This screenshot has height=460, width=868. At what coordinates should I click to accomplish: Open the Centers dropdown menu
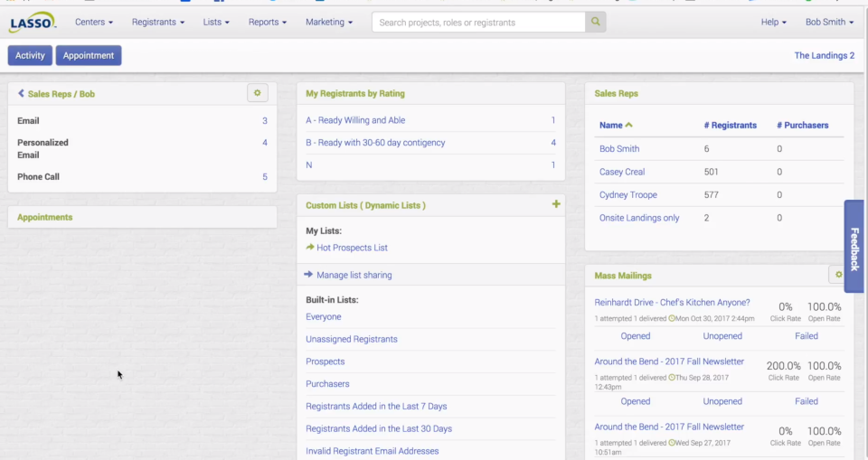[93, 23]
